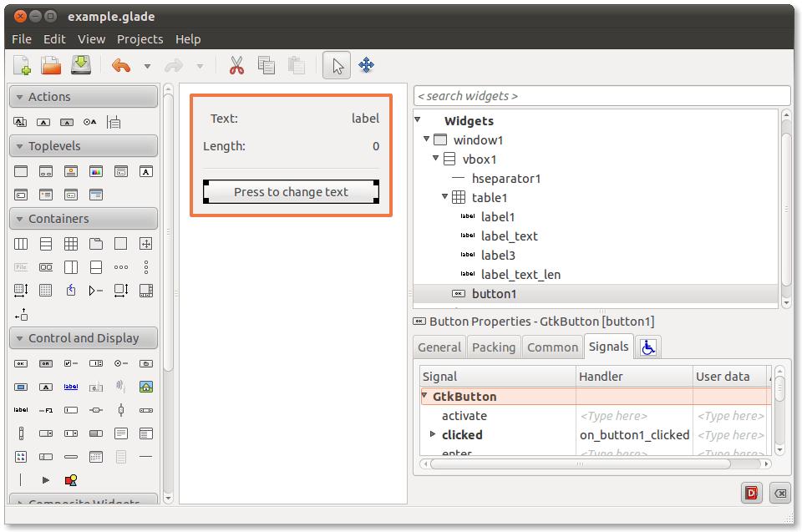Pick the Image widget from Control and Display
This screenshot has width=802, height=532.
tap(146, 387)
